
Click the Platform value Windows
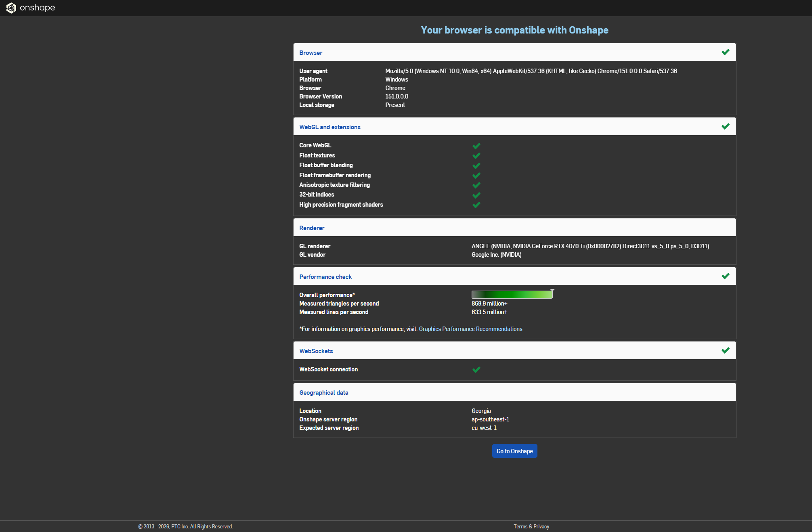[x=397, y=80]
